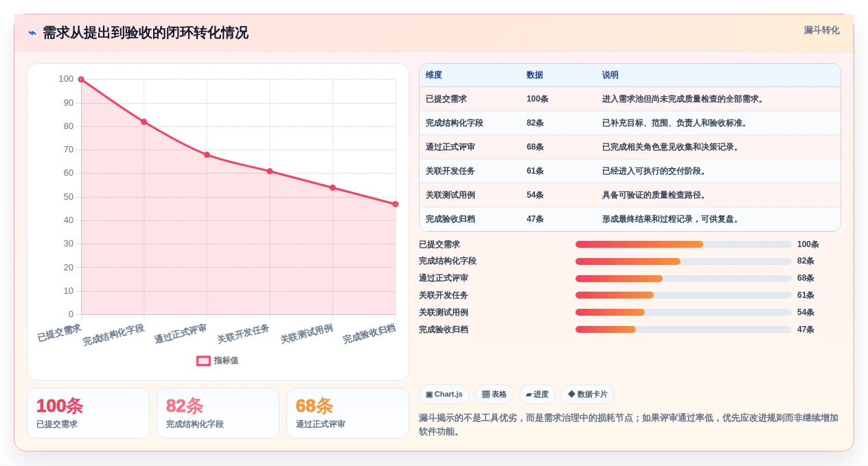868x466 pixels.
Task: Click the Chart.js chip
Action: (x=444, y=395)
